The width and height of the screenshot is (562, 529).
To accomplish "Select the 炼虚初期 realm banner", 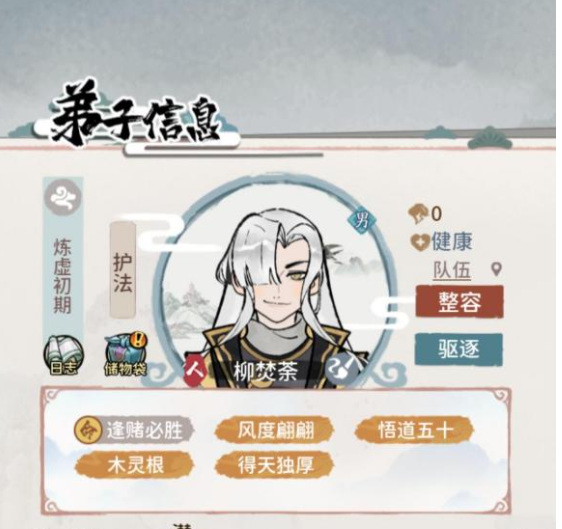I will click(63, 276).
